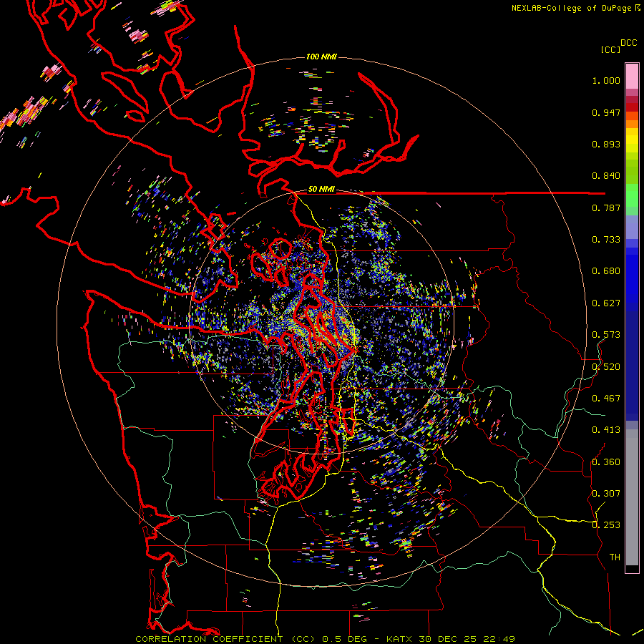This screenshot has width=644, height=644.
Task: Click the DCC product label
Action: pyautogui.click(x=629, y=43)
